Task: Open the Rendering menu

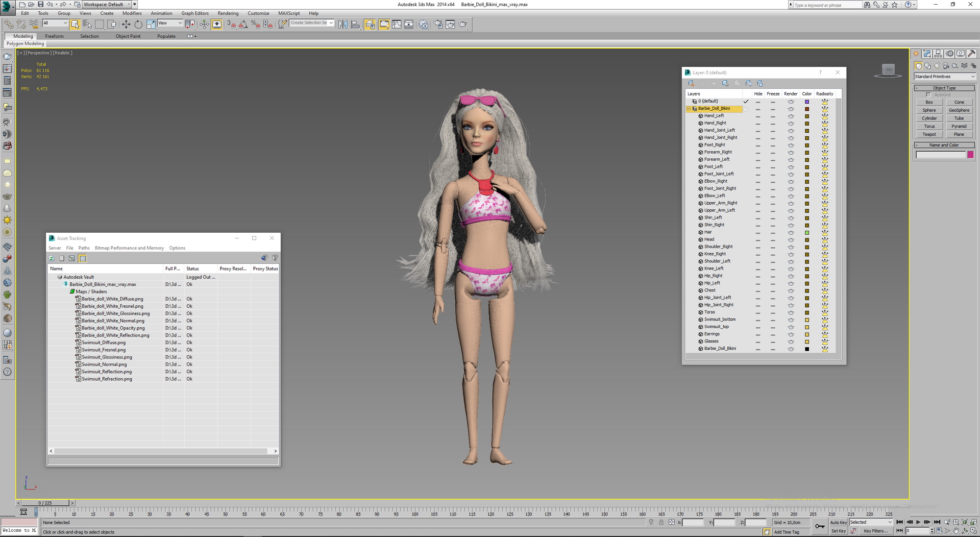Action: (228, 13)
